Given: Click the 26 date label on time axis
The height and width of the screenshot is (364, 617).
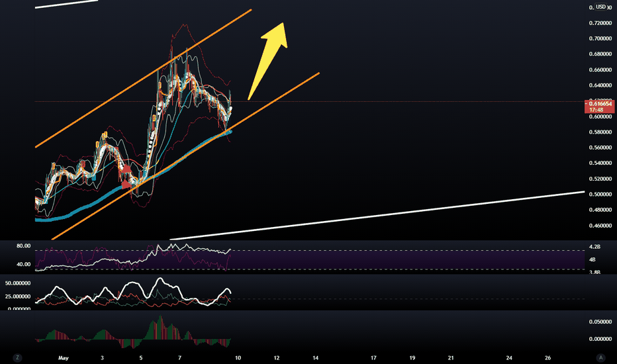Looking at the screenshot, I should tap(547, 357).
